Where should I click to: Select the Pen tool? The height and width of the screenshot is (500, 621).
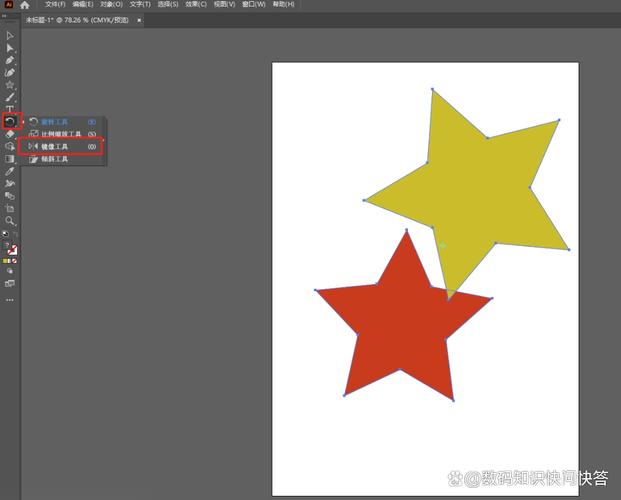(x=10, y=60)
